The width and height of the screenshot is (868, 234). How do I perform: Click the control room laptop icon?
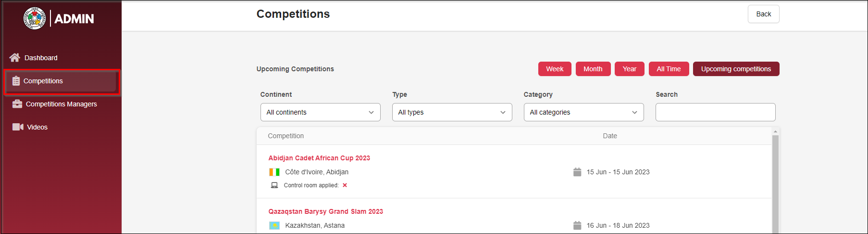[274, 185]
